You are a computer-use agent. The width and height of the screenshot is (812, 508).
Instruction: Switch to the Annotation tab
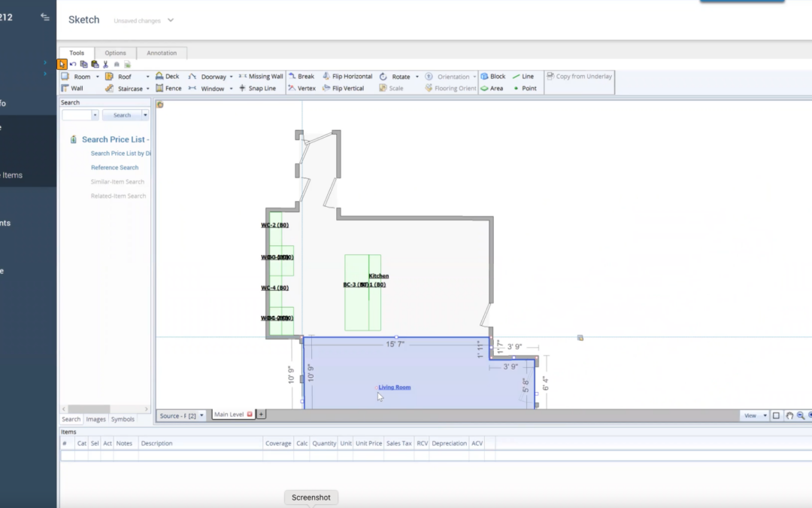[162, 53]
